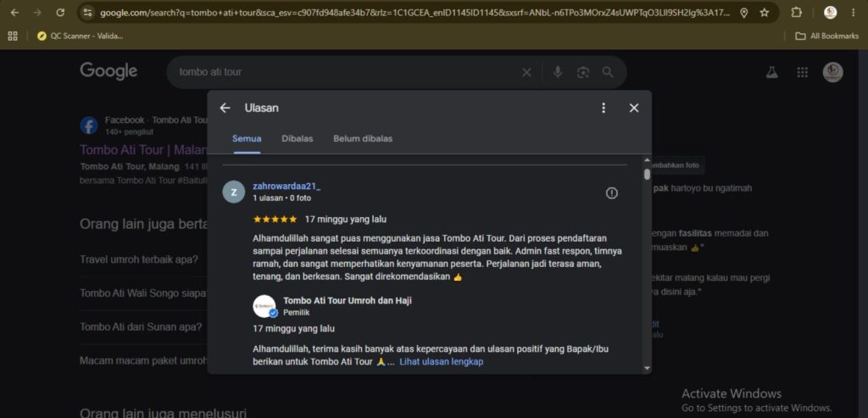Switch to Dibalas tab
868x418 pixels.
coord(298,139)
